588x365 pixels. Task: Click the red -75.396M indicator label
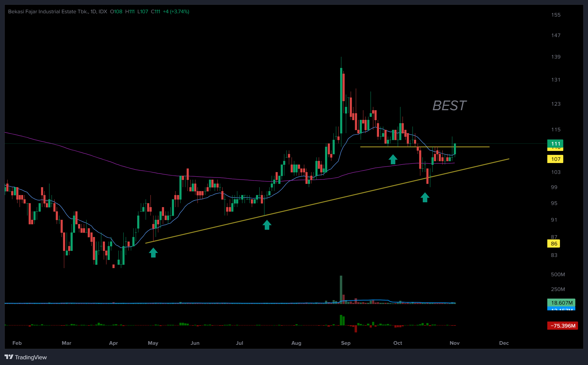click(562, 326)
